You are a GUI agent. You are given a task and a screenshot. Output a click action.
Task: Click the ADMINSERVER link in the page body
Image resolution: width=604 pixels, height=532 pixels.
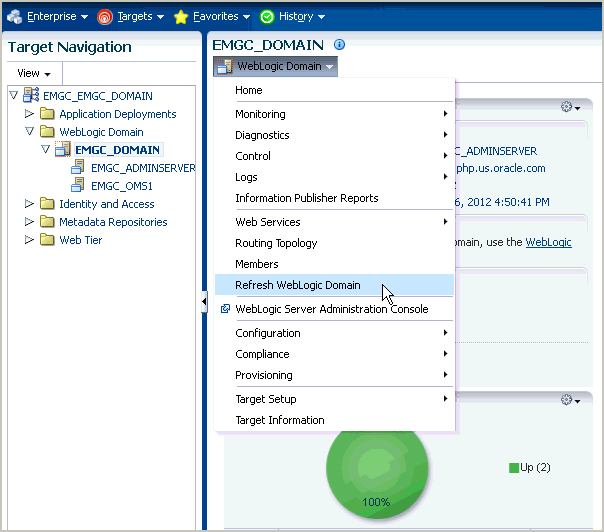497,151
